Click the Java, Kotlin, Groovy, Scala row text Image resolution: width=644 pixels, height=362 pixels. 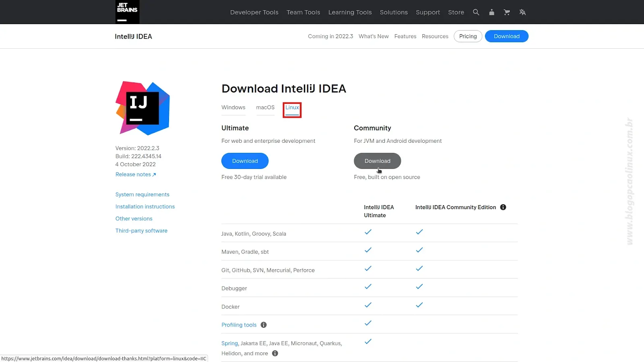[254, 234]
